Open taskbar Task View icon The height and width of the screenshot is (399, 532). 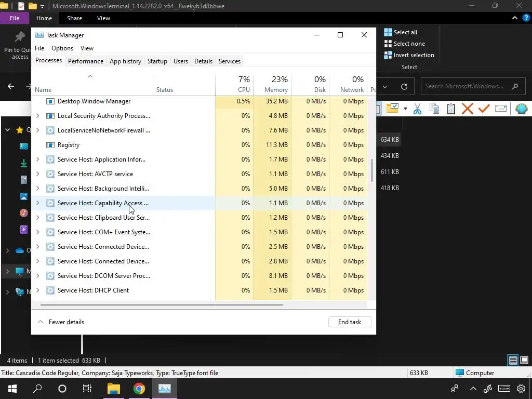coord(87,389)
